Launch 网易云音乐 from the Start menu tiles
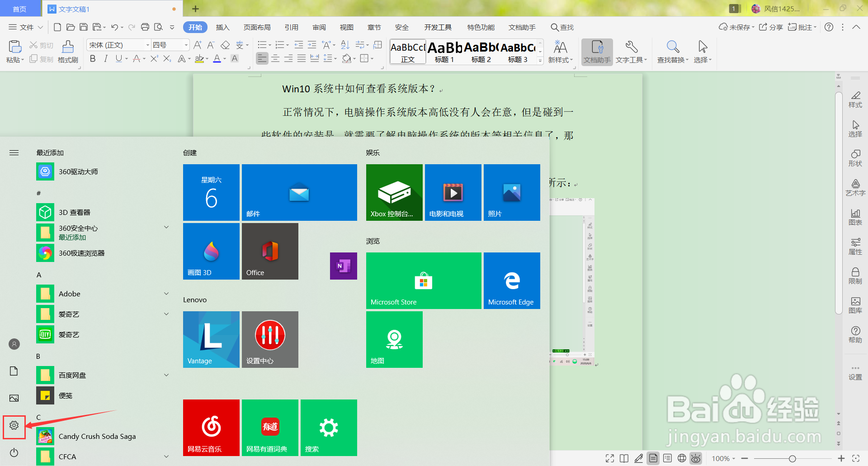This screenshot has width=868, height=466. (x=211, y=427)
